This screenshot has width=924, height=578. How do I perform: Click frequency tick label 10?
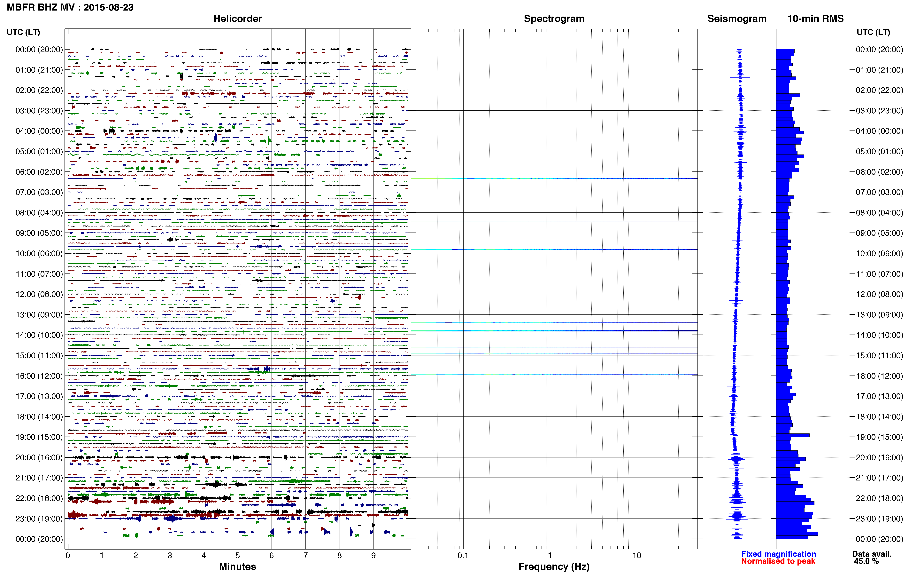click(x=636, y=555)
